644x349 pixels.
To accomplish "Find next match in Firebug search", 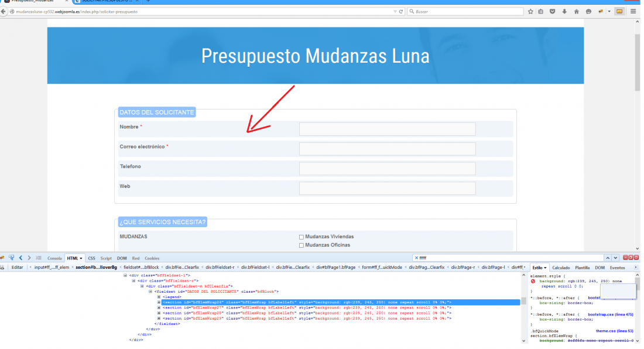I will [615, 258].
